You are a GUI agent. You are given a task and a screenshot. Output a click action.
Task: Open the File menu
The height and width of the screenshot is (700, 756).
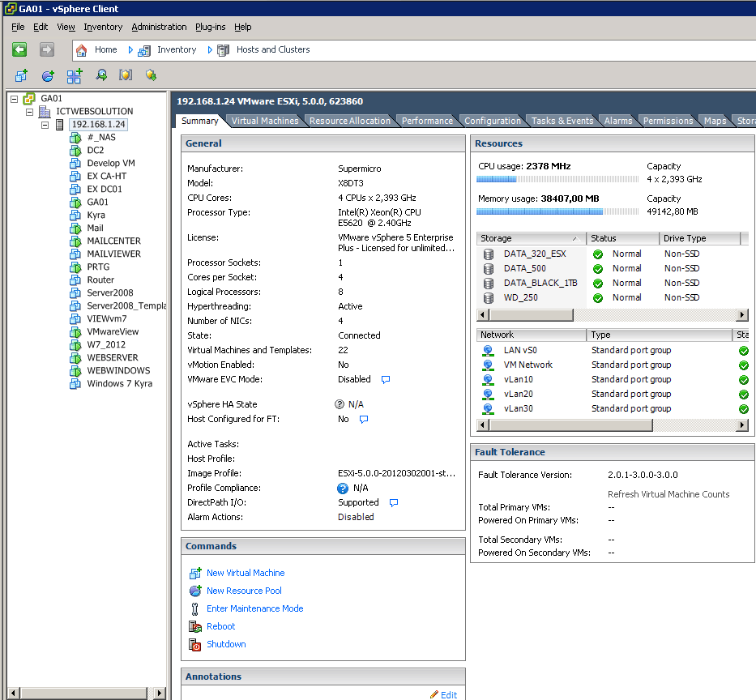18,27
